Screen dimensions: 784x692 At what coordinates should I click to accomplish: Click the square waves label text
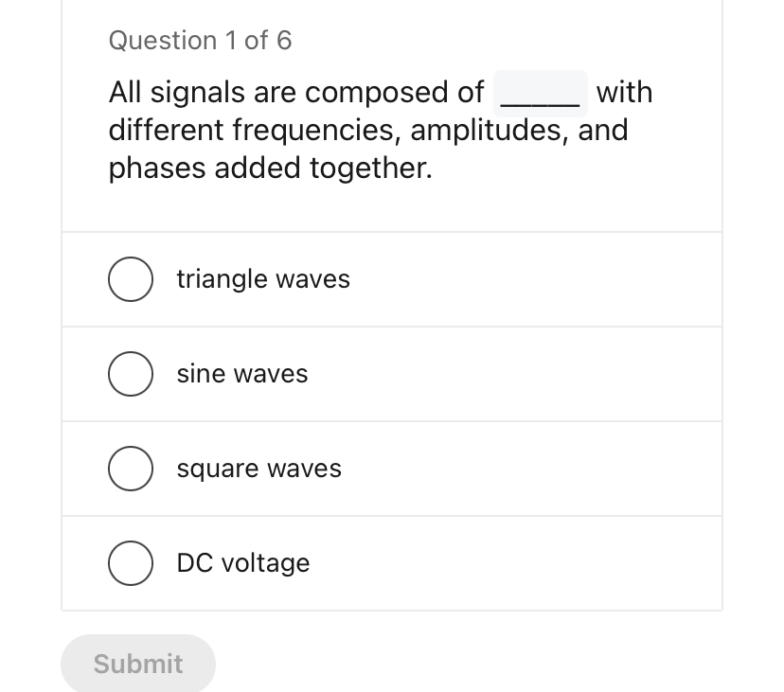pos(258,469)
